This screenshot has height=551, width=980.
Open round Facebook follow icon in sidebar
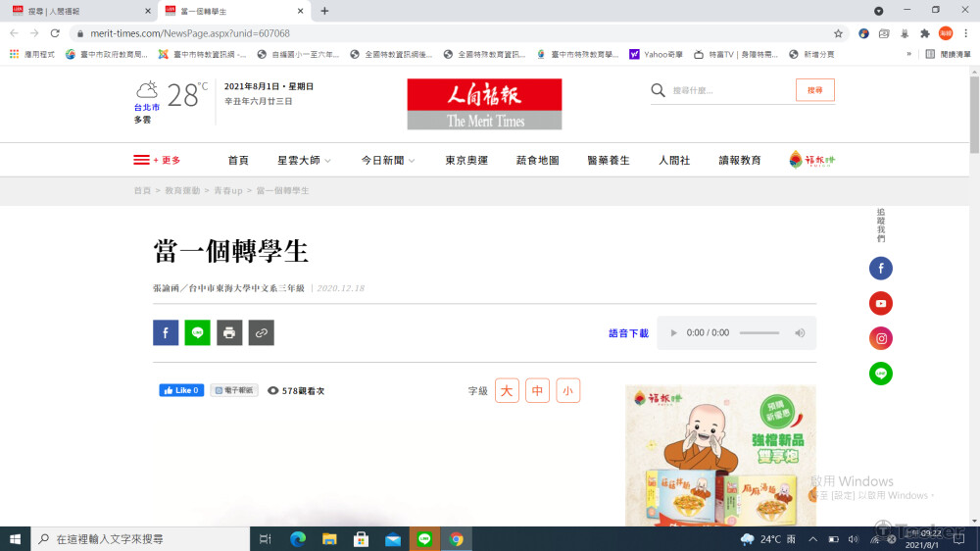pos(881,269)
